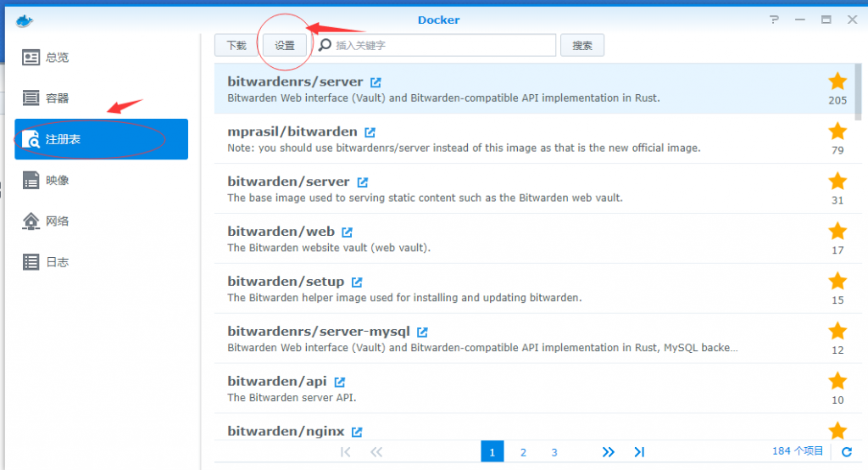The width and height of the screenshot is (868, 470).
Task: Open external link for bitwardenrs/server
Action: coord(376,82)
